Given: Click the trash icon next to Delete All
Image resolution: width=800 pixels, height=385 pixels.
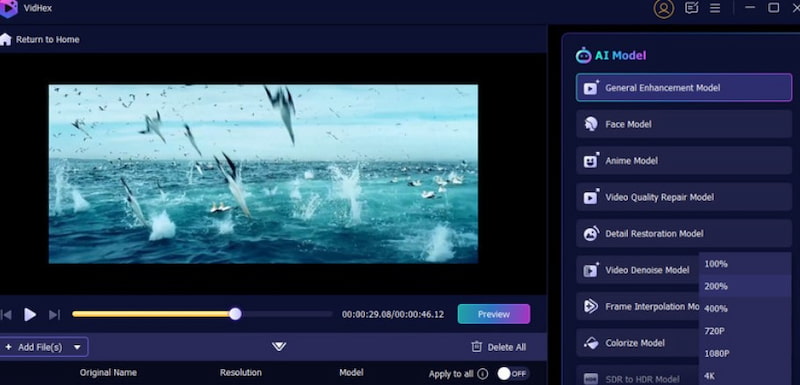Looking at the screenshot, I should coord(476,347).
